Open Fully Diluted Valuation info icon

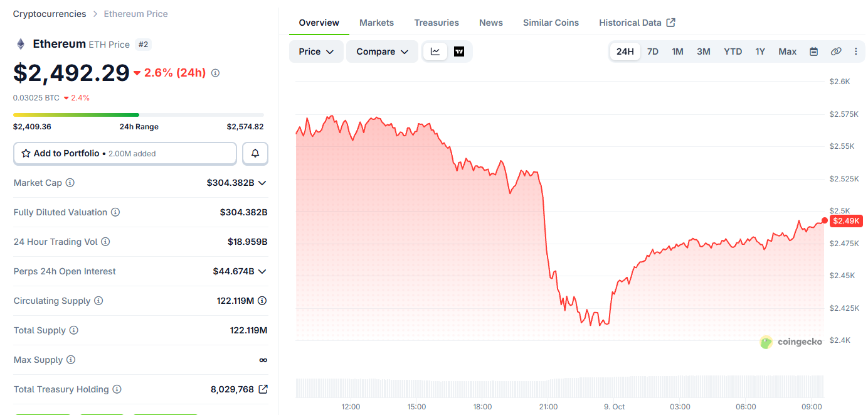coord(115,212)
